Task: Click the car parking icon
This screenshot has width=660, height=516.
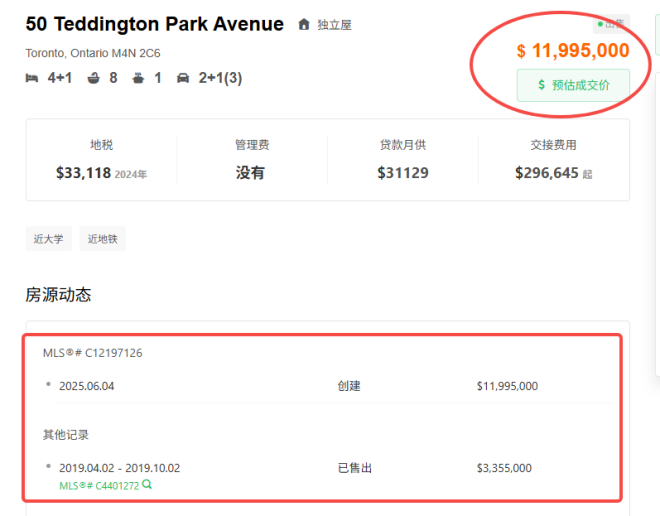Action: [183, 78]
